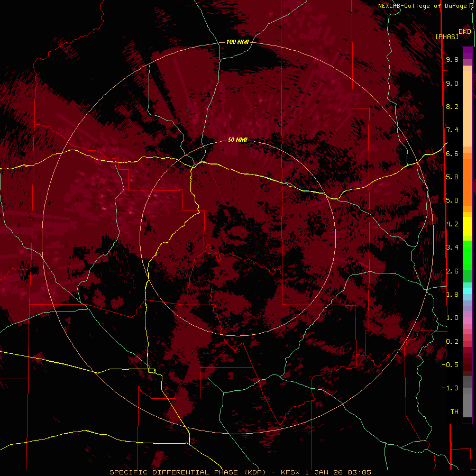Click the 6.6 value on the color scale

point(452,153)
